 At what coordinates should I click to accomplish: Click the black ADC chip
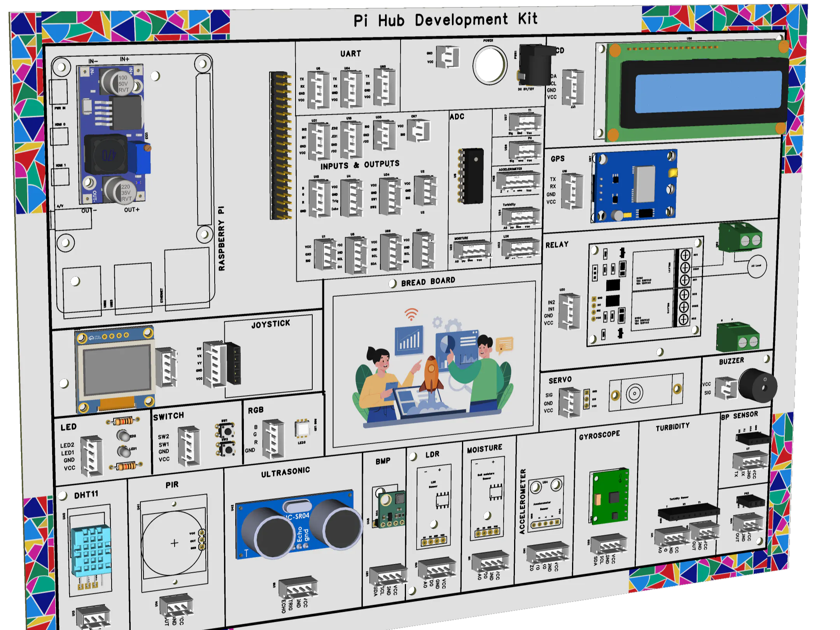coord(472,176)
